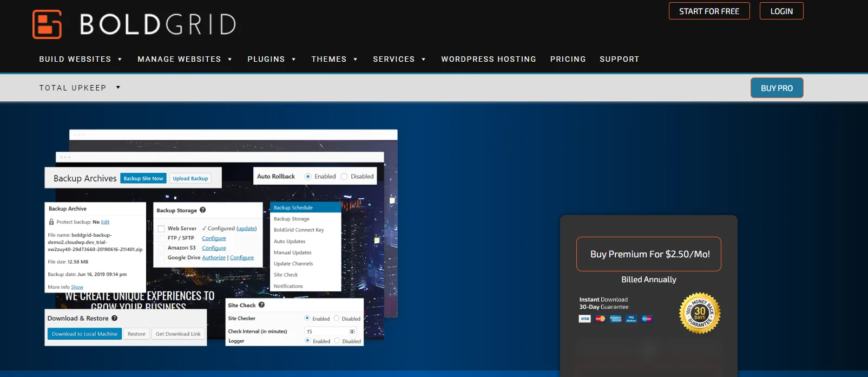Click the padlock icon next to Protect backup

point(51,222)
